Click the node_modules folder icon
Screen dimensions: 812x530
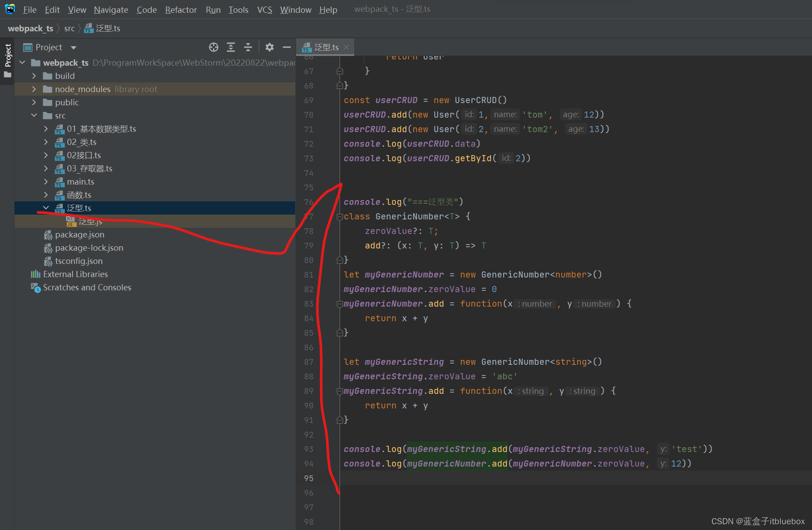[48, 89]
